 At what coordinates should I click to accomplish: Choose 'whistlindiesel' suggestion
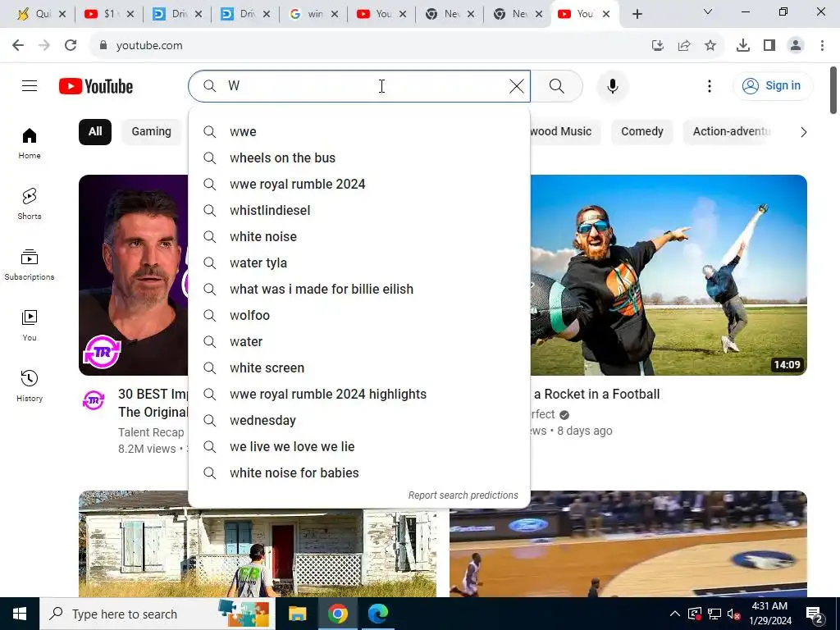click(x=359, y=211)
